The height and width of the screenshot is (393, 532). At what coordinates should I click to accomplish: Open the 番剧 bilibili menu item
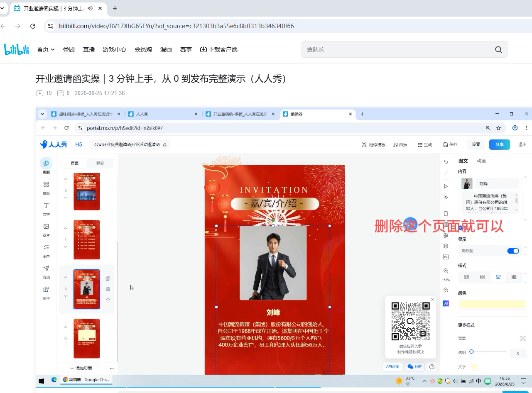(x=69, y=49)
